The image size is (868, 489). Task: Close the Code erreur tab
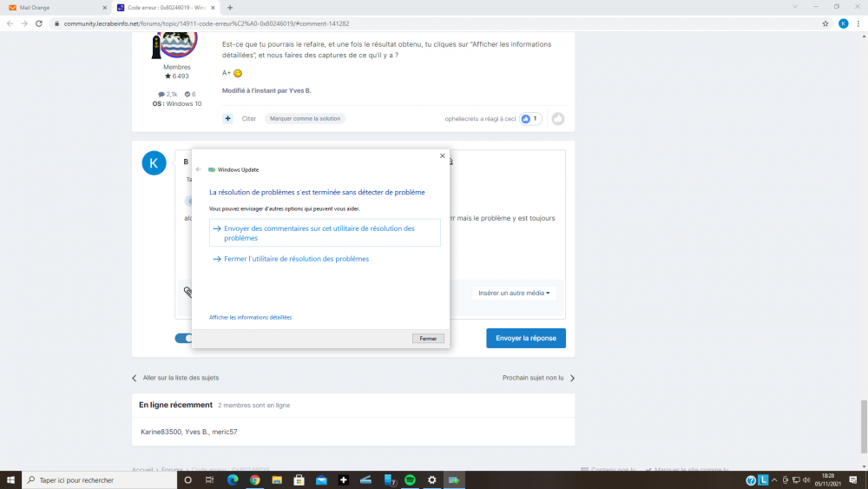(213, 8)
